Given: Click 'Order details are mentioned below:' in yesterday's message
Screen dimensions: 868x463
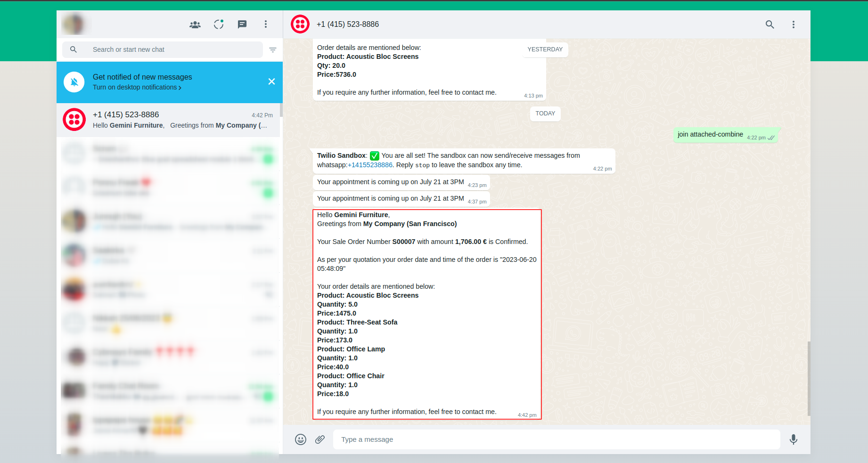Looking at the screenshot, I should tap(369, 48).
